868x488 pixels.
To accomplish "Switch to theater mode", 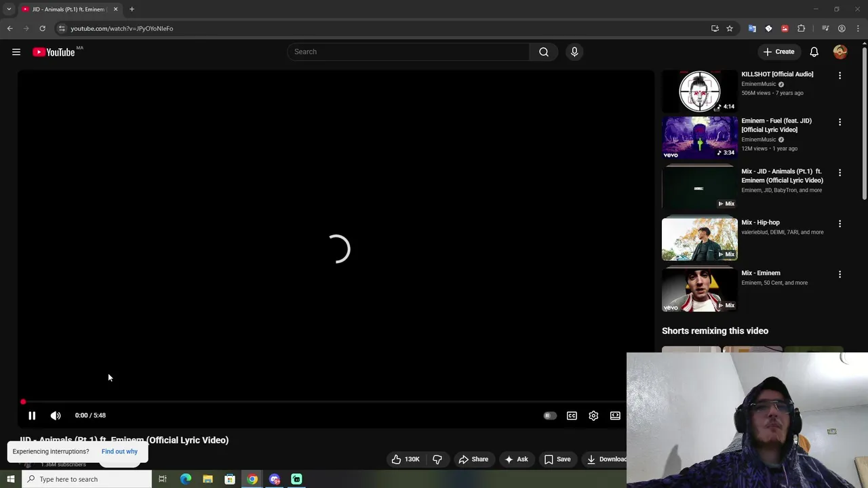I will [615, 415].
